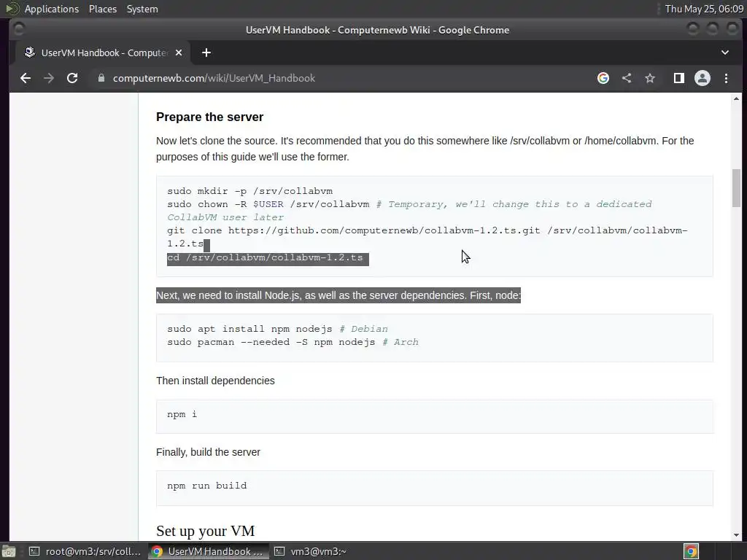Image resolution: width=747 pixels, height=560 pixels.
Task: Open the System menu
Action: click(142, 9)
